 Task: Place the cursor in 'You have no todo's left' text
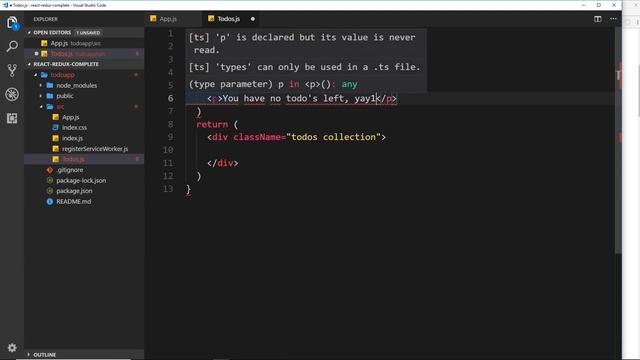coord(282,98)
